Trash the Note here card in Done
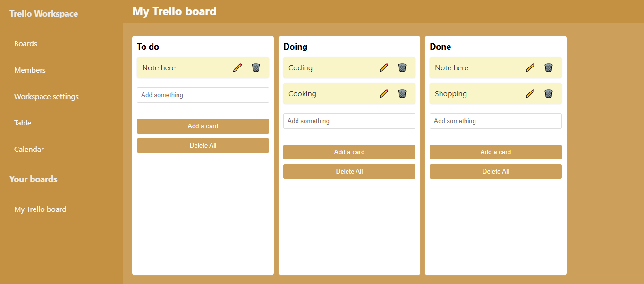 549,67
